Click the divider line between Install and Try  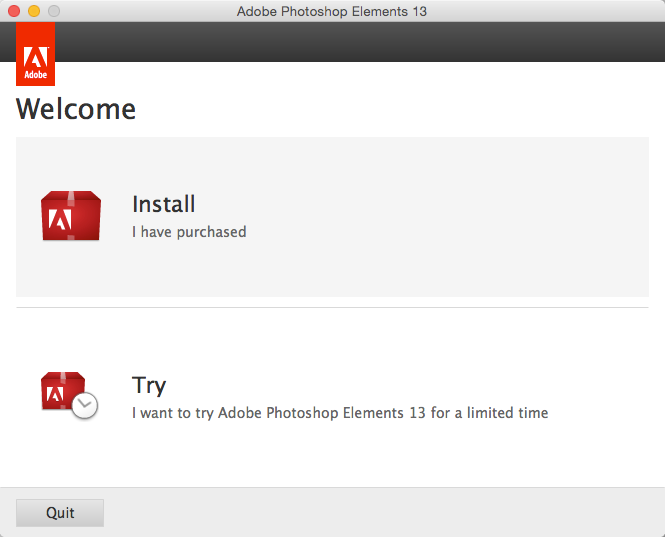tap(332, 308)
